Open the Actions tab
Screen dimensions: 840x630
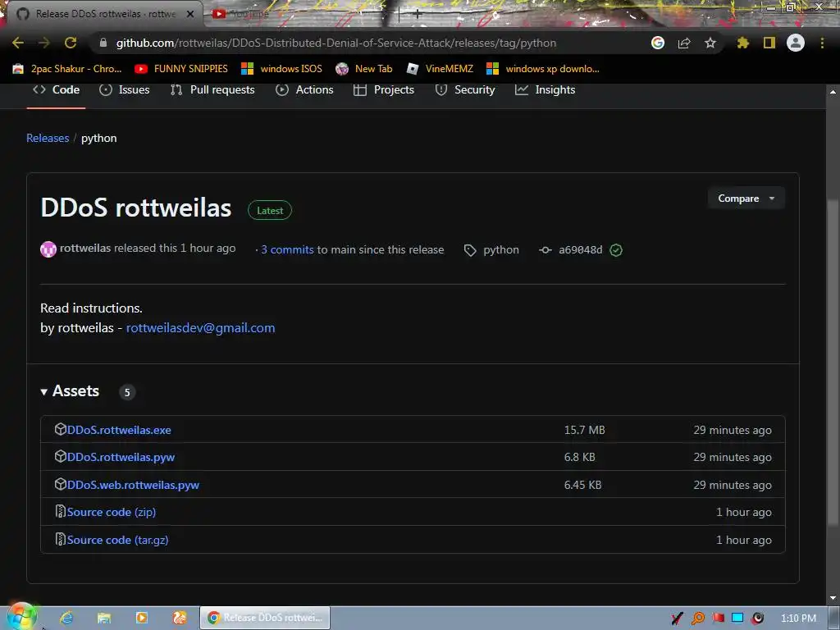coord(304,90)
